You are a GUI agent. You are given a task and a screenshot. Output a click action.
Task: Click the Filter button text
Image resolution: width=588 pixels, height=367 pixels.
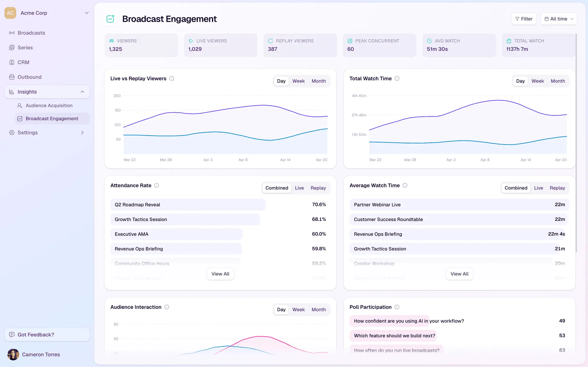click(x=527, y=19)
